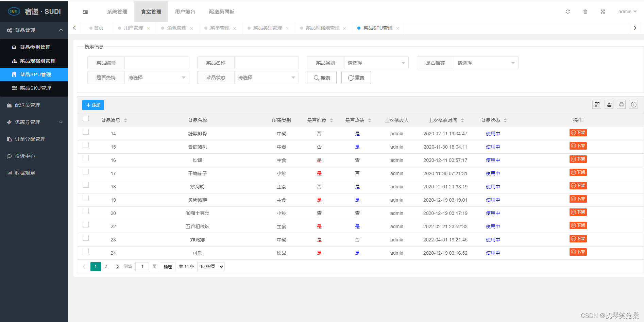
Task: Open the column filter grid icon
Action: tap(597, 105)
